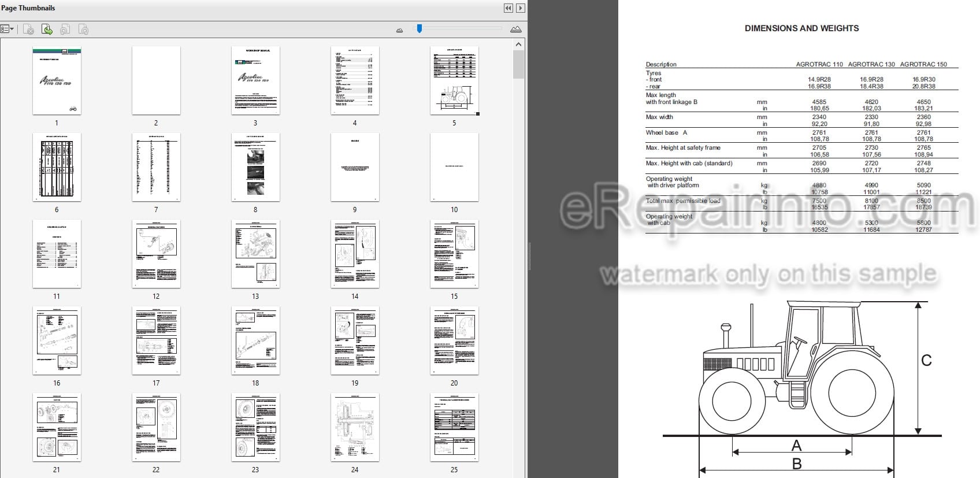The height and width of the screenshot is (478, 980).
Task: Click the reduce thumbnail size small-mountain icon
Action: tap(399, 30)
